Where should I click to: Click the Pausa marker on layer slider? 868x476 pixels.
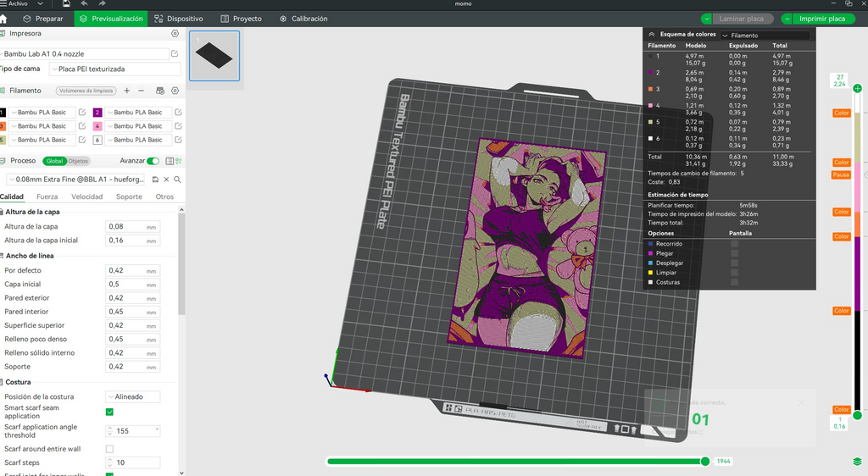click(x=841, y=174)
